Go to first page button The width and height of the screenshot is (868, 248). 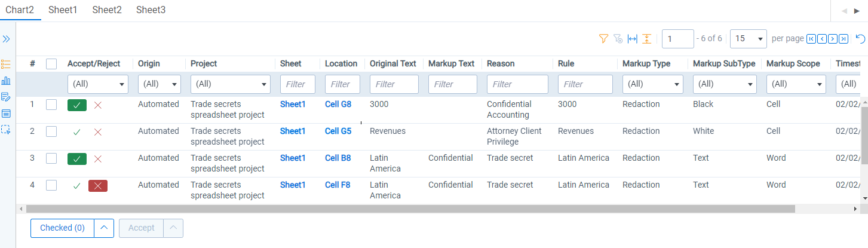811,39
